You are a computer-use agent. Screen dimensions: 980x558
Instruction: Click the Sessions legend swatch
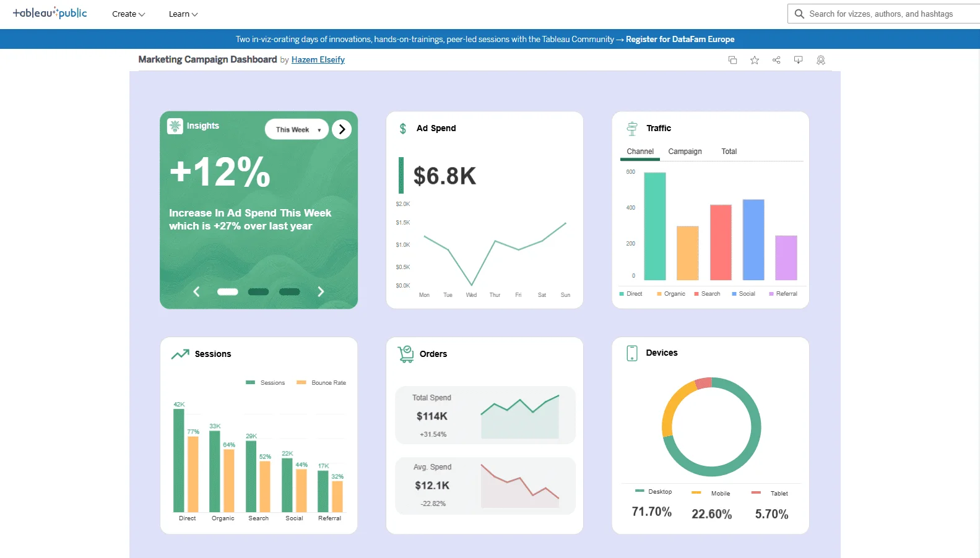250,382
